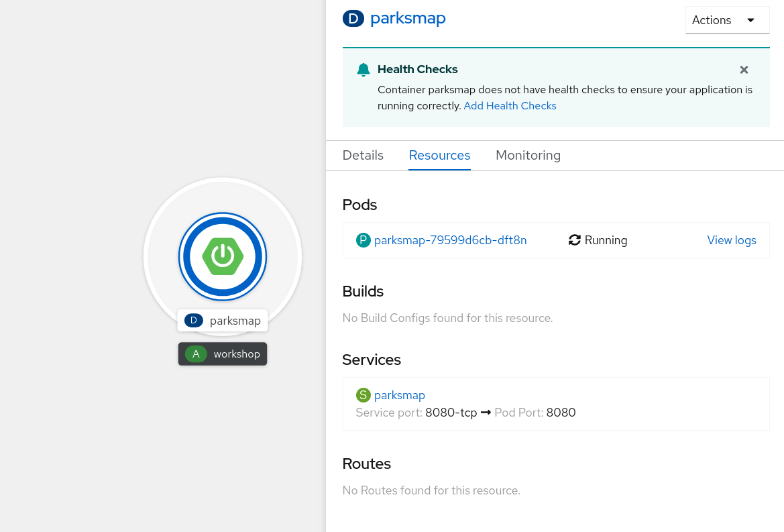This screenshot has width=784, height=532.
Task: Click the Spring Boot logo on the parksmap node
Action: point(223,257)
